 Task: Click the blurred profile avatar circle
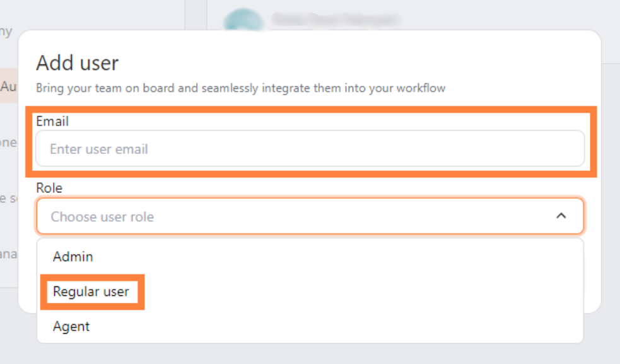click(x=243, y=21)
